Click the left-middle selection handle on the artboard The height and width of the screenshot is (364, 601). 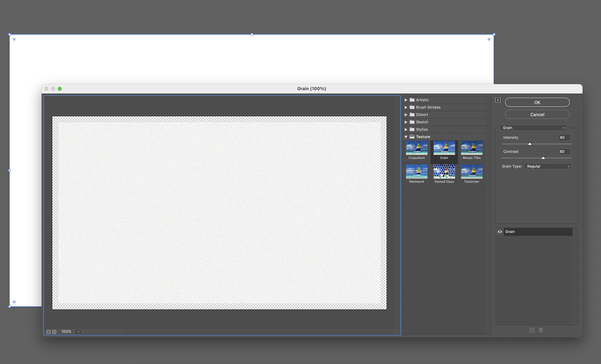(10, 171)
